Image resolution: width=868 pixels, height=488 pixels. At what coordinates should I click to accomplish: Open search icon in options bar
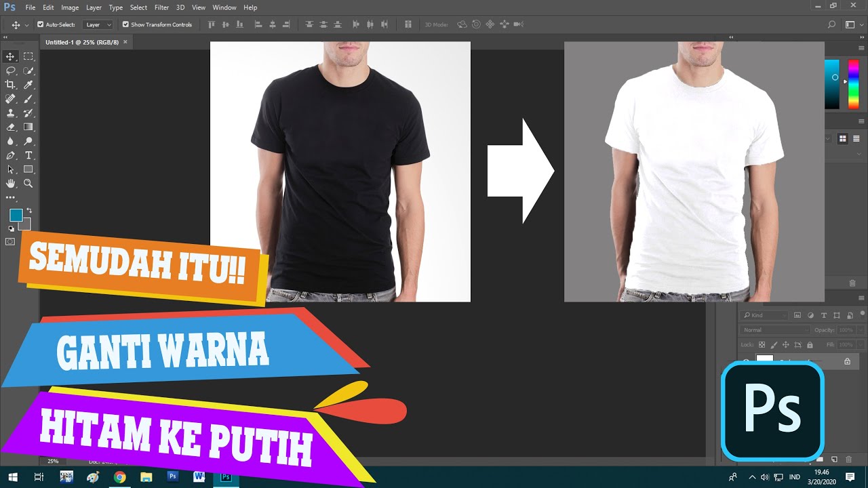[x=832, y=24]
